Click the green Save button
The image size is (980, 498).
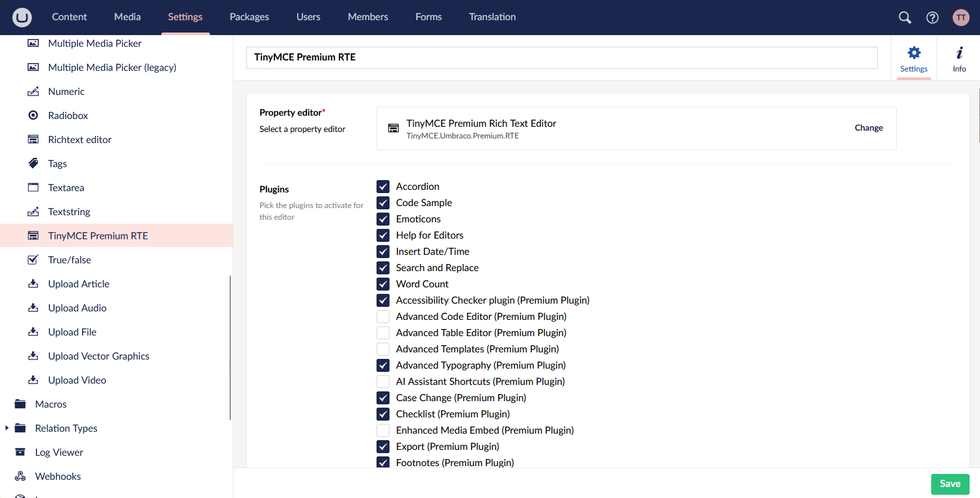950,484
